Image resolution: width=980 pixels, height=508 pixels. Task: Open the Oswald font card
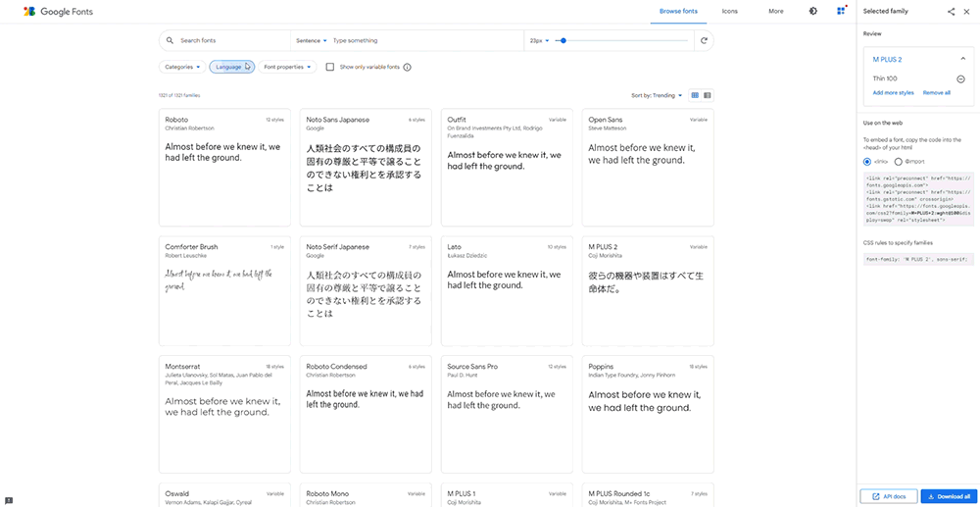tap(224, 495)
